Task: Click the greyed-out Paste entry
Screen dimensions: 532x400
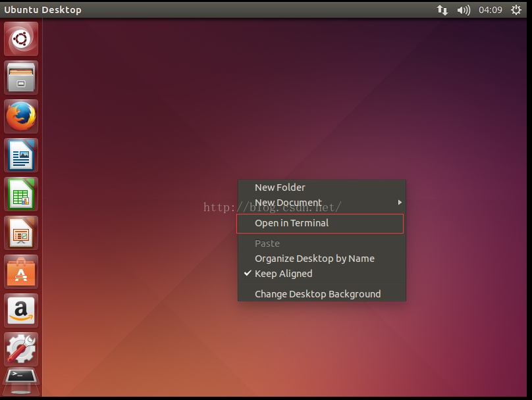Action: [322, 243]
